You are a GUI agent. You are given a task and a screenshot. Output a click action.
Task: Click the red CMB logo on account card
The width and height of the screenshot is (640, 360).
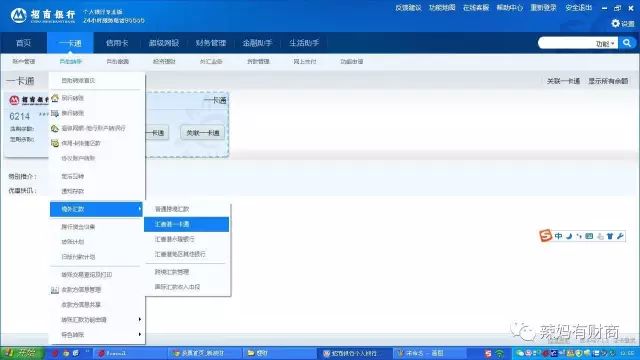click(14, 100)
